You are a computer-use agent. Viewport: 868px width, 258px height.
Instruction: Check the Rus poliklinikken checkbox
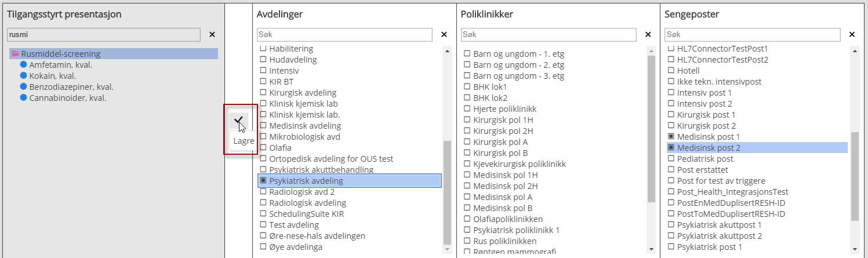click(467, 241)
